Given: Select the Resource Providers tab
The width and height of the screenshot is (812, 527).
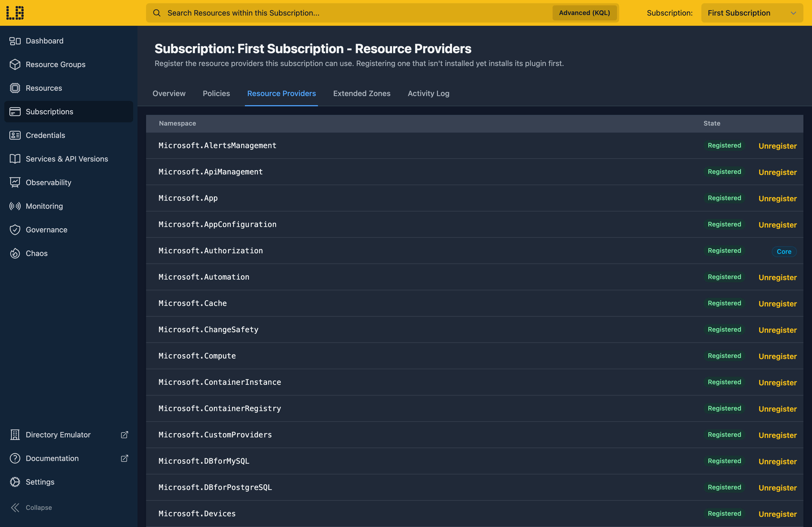Looking at the screenshot, I should tap(281, 93).
